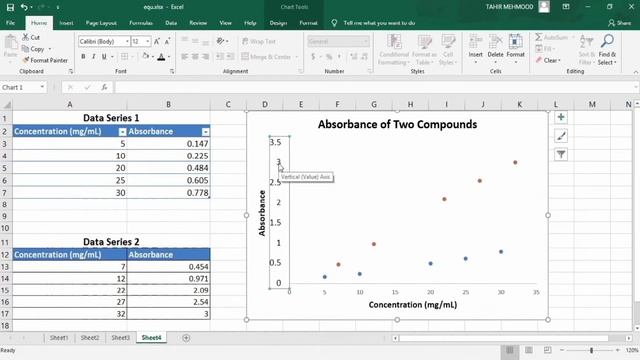Click the horizontal scrollbar
Screen dimensions: 640x360
(504, 338)
